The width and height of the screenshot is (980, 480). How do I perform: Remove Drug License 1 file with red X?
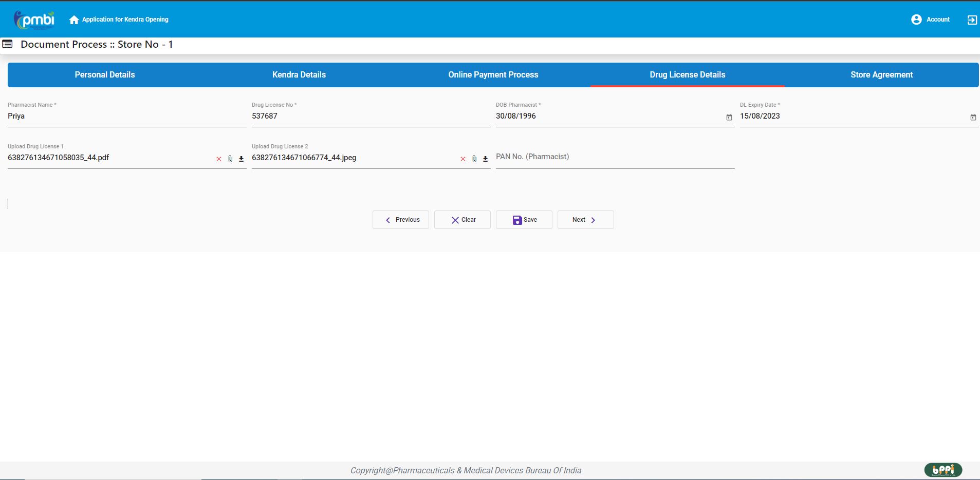click(x=219, y=159)
